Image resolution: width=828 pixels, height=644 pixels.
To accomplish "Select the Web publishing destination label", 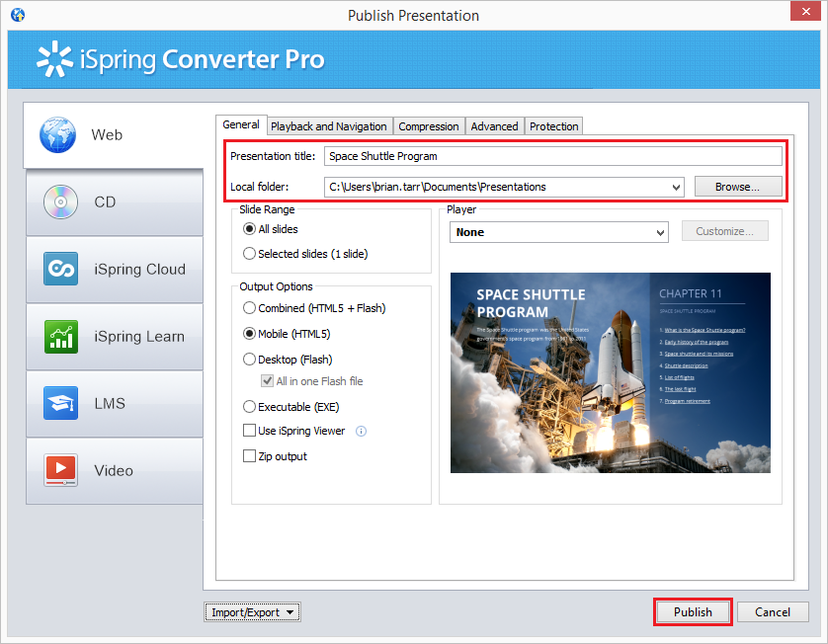I will pyautogui.click(x=107, y=134).
